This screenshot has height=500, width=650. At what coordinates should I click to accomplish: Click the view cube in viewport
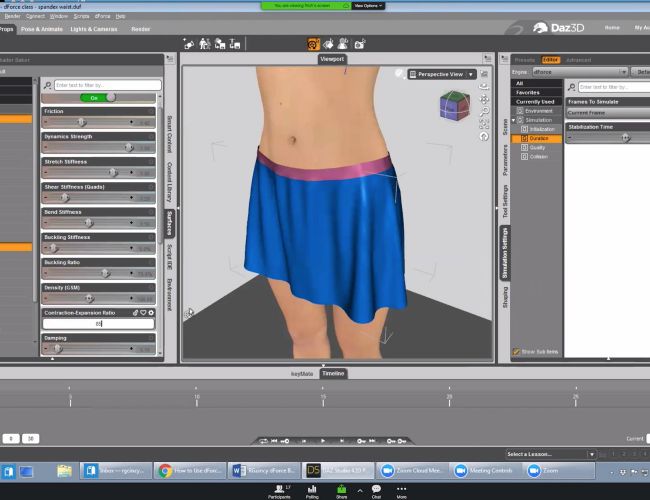point(453,105)
